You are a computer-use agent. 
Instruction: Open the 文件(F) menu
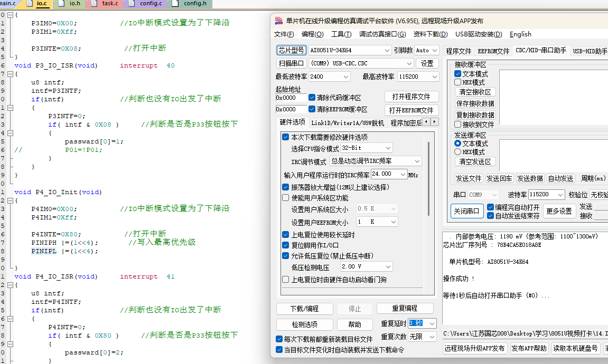[x=284, y=34]
